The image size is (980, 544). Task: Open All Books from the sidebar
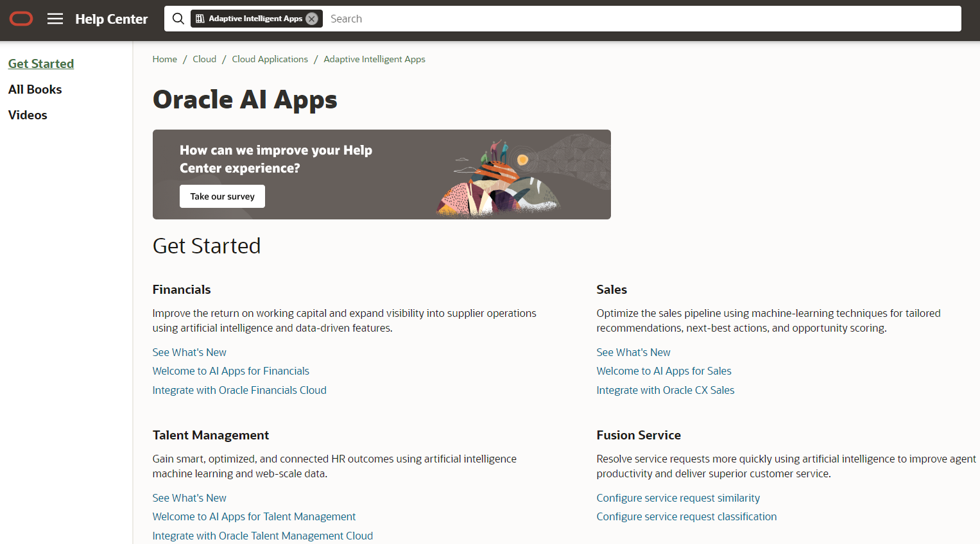[35, 89]
